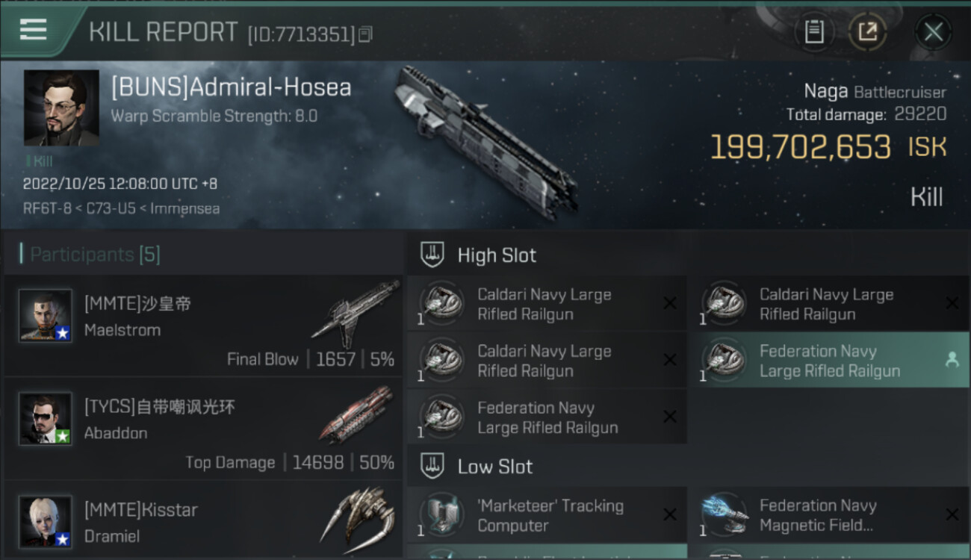The height and width of the screenshot is (560, 971).
Task: Close the kill report window
Action: pyautogui.click(x=933, y=32)
